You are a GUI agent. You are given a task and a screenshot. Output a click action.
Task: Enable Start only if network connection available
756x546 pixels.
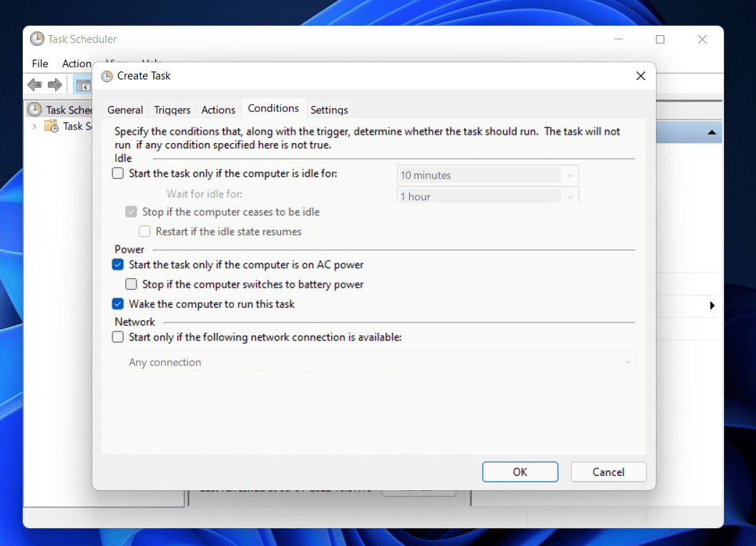[118, 336]
